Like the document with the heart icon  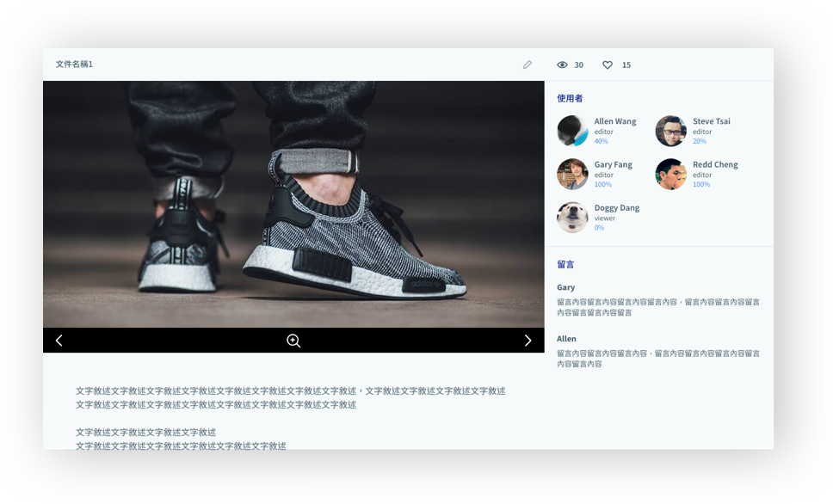608,65
